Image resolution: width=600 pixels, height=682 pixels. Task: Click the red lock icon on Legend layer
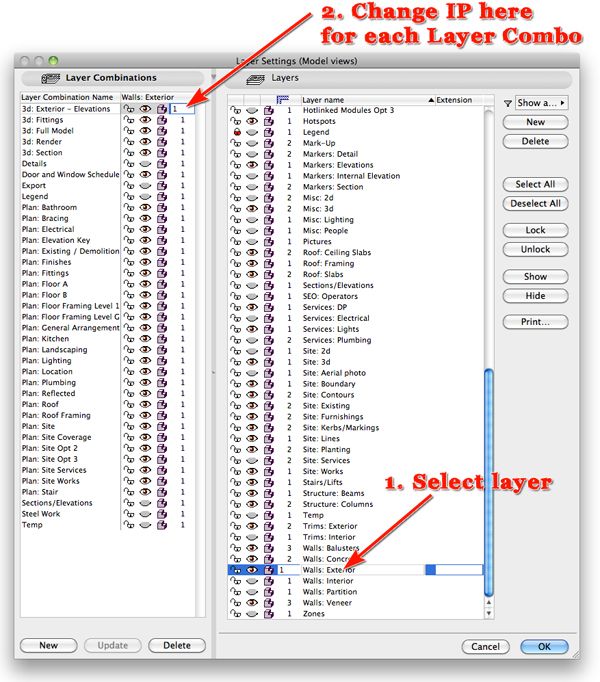237,132
